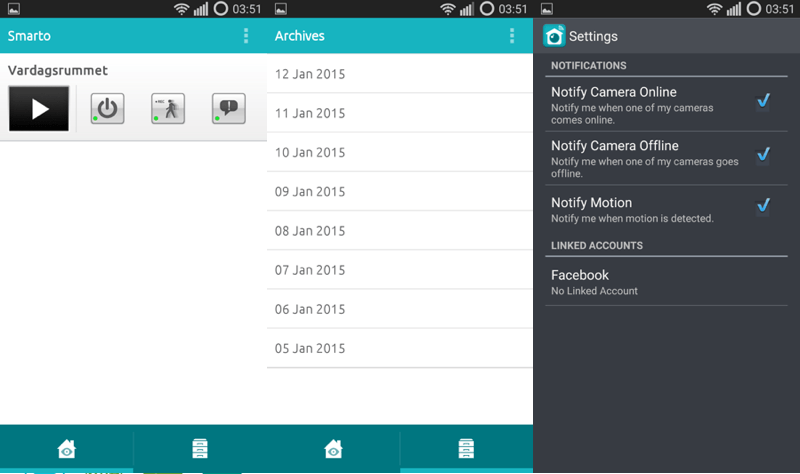Tap home camera tab on Smarto screen
This screenshot has width=800, height=474.
click(x=66, y=448)
